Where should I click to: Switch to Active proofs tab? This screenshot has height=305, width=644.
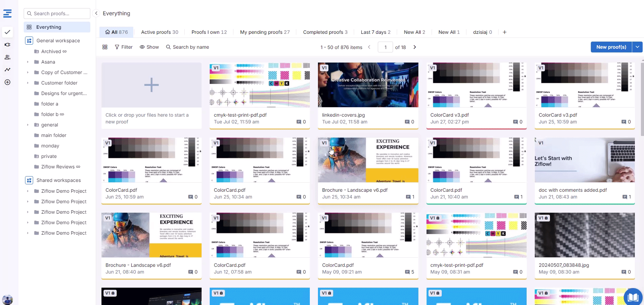click(x=160, y=32)
